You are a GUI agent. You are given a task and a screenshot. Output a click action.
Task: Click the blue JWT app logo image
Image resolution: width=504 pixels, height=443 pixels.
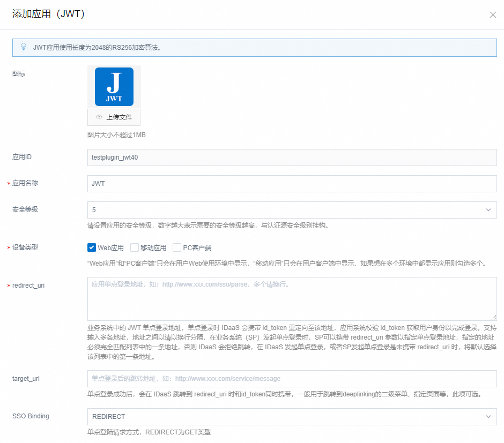(114, 87)
